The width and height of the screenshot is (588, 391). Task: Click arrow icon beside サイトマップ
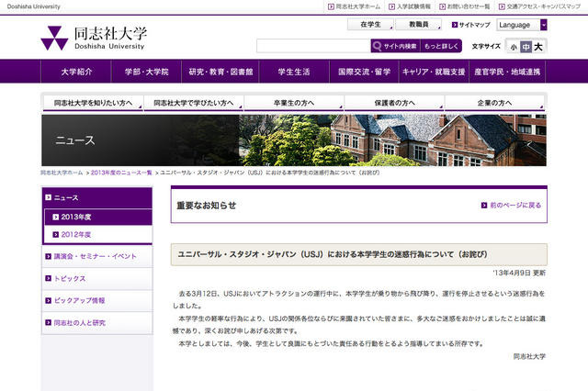pos(455,25)
